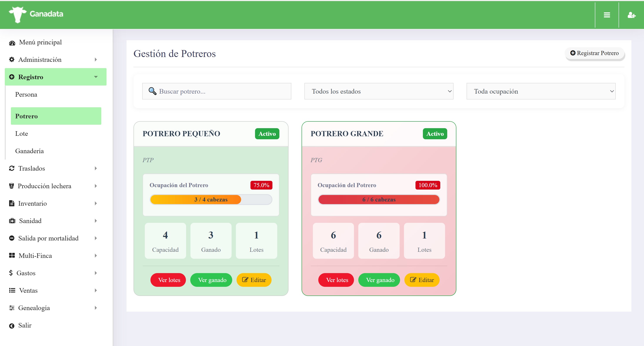Click the add-user icon in header

pos(631,15)
